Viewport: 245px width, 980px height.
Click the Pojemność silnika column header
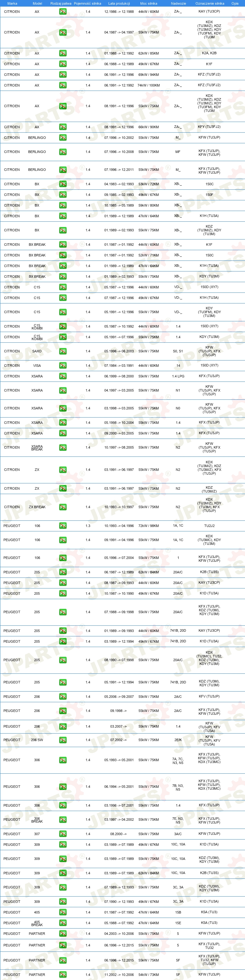87,3
